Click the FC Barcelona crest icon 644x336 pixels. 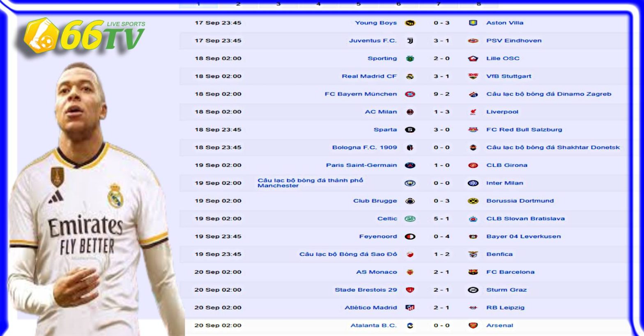tap(473, 272)
